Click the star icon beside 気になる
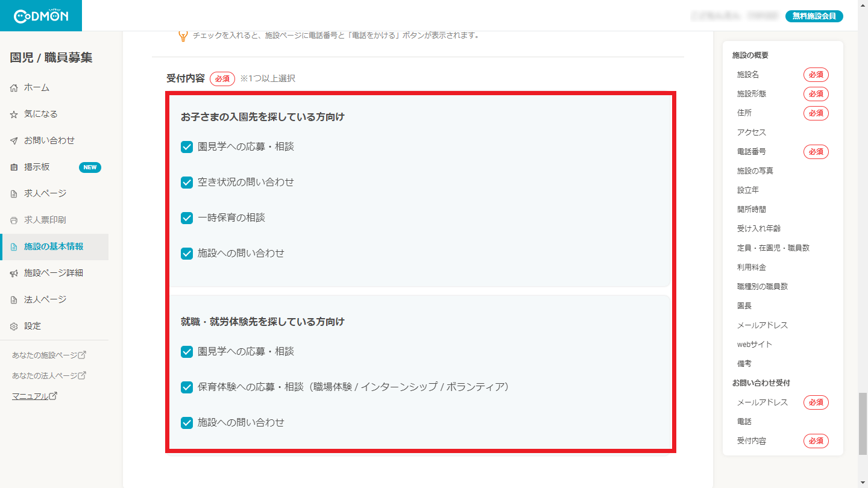Viewport: 868px width, 488px height. [14, 114]
